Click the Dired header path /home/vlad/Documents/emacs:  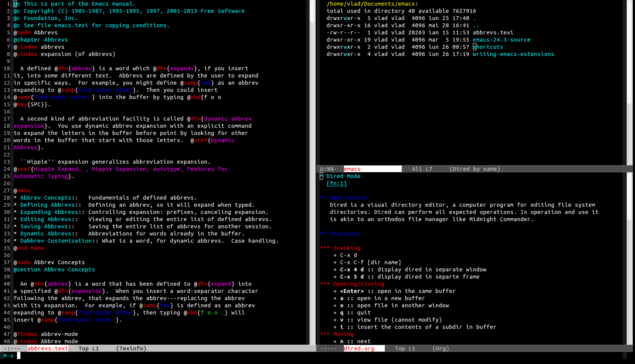point(372,4)
